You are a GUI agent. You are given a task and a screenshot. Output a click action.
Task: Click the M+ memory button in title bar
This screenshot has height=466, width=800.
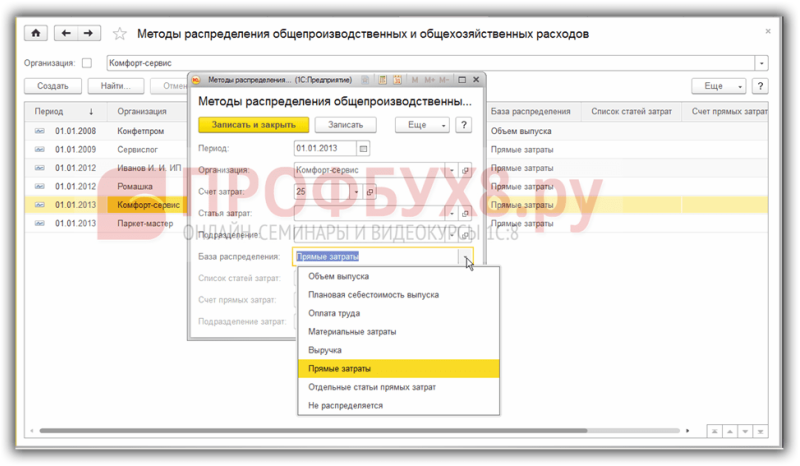click(x=430, y=80)
